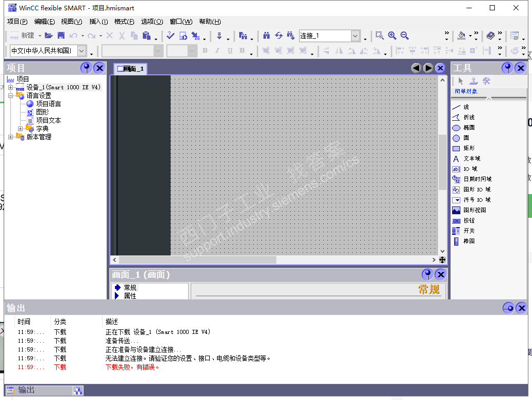The height and width of the screenshot is (400, 532).
Task: Close the Output panel with X
Action: tap(522, 308)
